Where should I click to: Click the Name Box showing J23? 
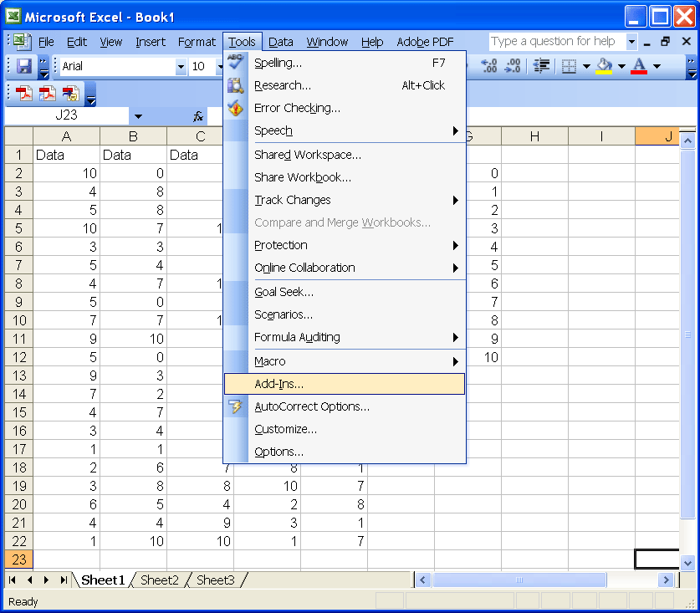pos(67,116)
